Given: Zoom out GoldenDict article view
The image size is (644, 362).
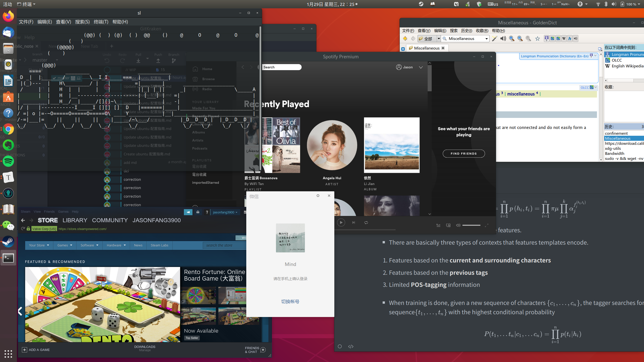Looking at the screenshot, I should click(x=520, y=38).
